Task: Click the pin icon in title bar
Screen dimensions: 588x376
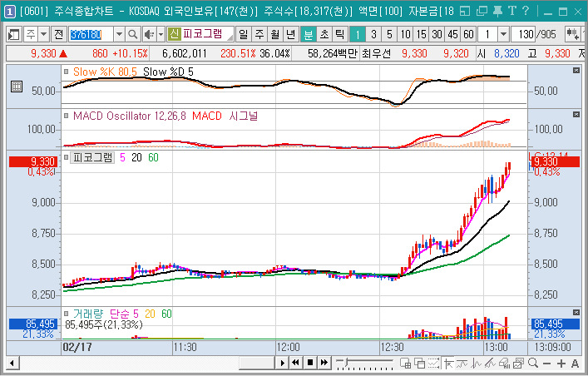Action: (x=497, y=12)
